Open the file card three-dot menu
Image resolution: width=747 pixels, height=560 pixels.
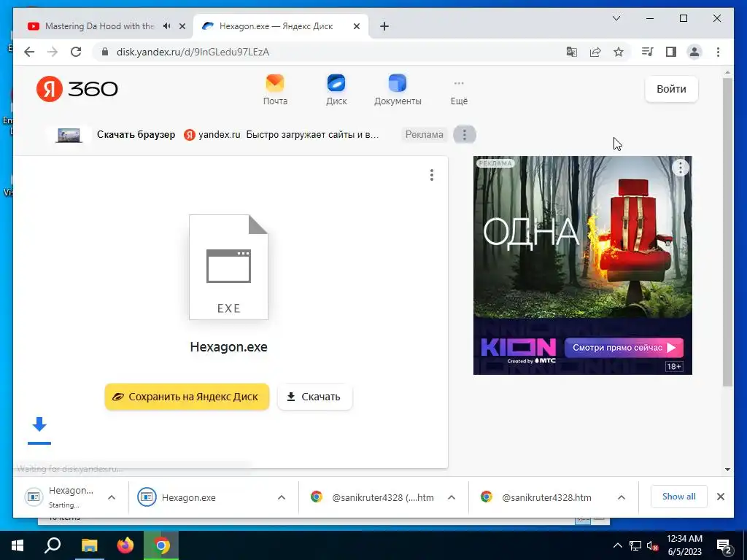click(432, 175)
